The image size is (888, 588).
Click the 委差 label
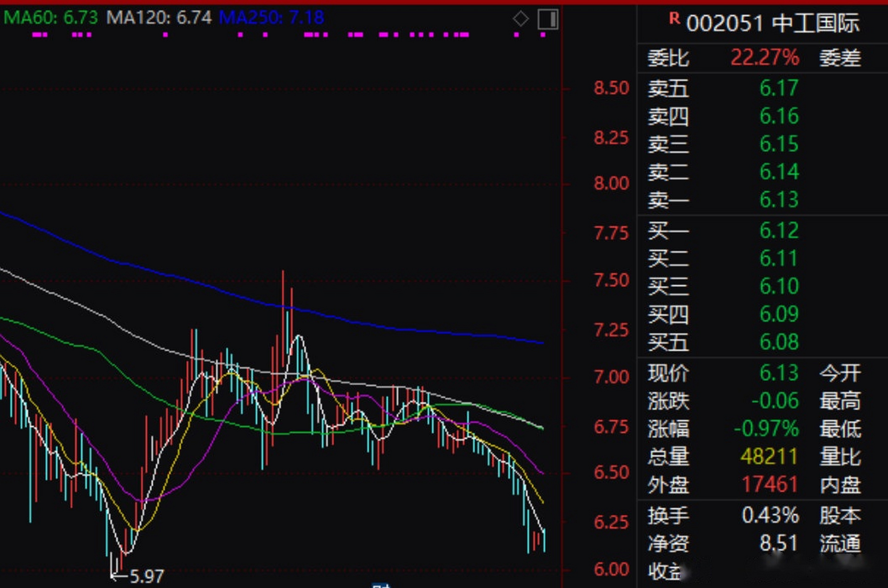coord(840,58)
